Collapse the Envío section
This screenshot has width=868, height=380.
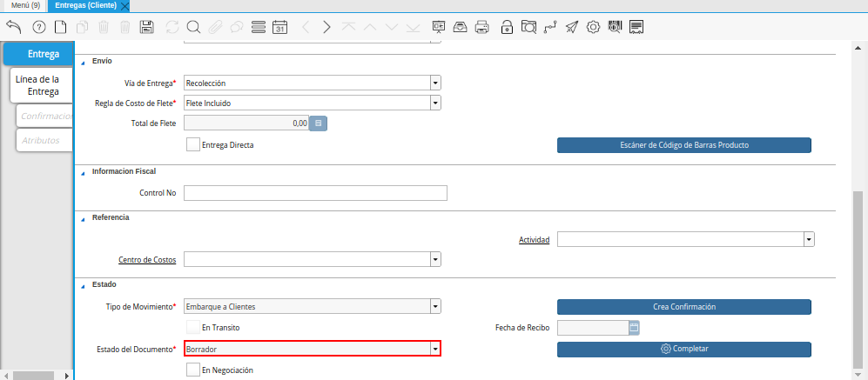click(x=83, y=62)
